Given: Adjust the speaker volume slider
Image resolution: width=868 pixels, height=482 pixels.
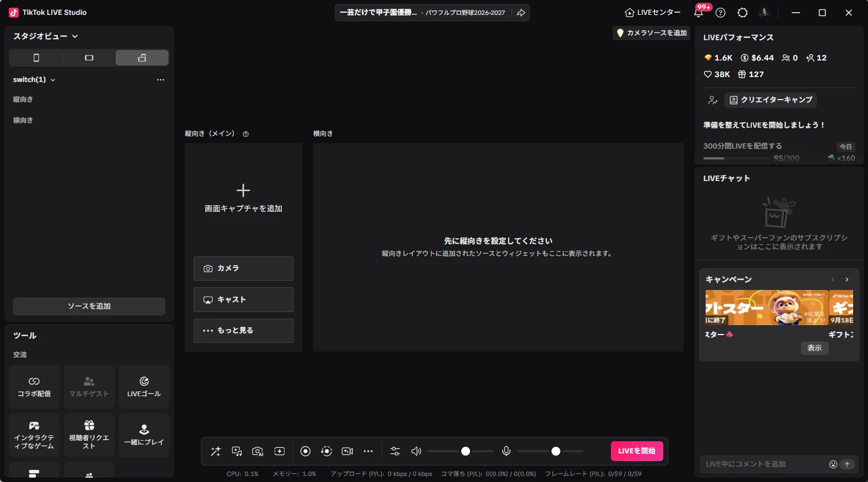Looking at the screenshot, I should coord(460,451).
